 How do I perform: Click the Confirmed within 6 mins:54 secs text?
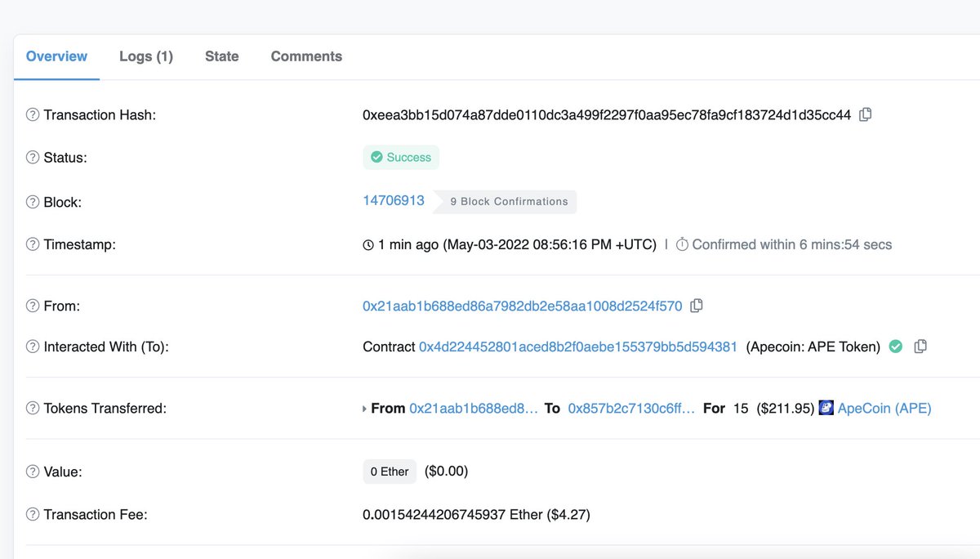[792, 244]
